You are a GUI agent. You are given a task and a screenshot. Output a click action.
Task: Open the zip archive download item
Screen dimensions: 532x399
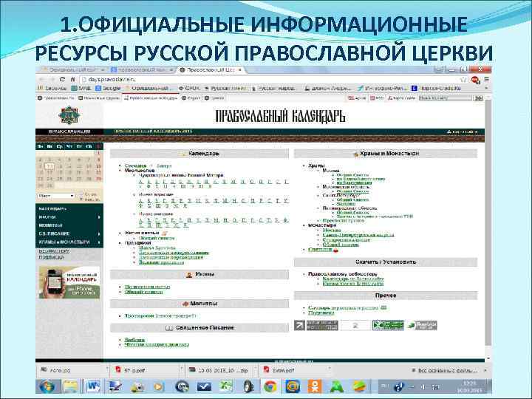[x=219, y=370]
